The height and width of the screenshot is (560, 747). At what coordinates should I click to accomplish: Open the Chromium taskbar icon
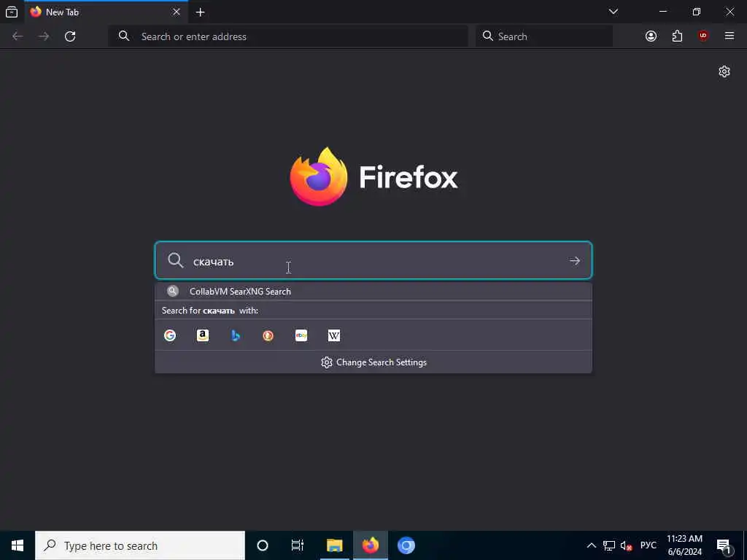pyautogui.click(x=406, y=545)
